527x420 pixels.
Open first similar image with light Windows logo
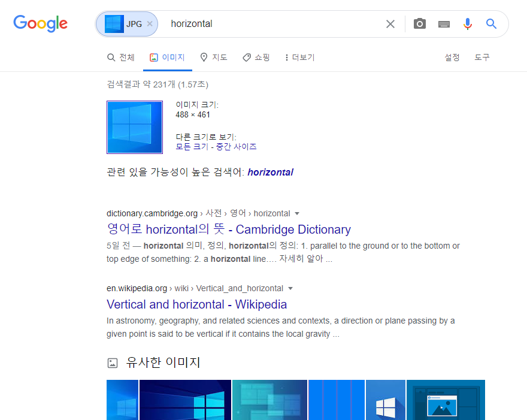point(122,400)
